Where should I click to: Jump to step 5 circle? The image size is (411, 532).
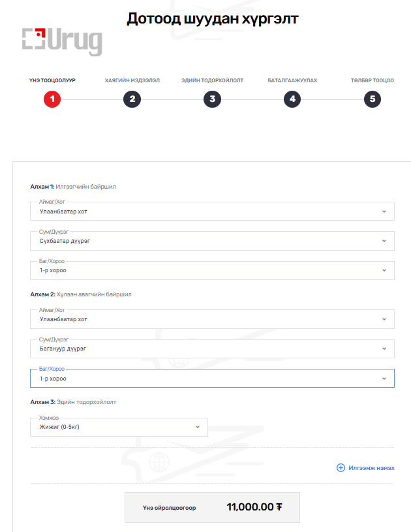point(373,99)
